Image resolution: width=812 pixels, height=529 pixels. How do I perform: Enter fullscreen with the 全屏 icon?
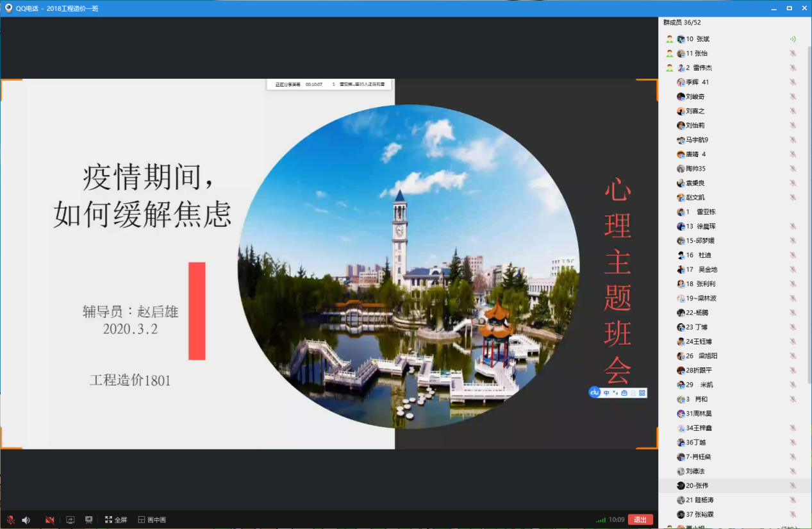point(114,519)
